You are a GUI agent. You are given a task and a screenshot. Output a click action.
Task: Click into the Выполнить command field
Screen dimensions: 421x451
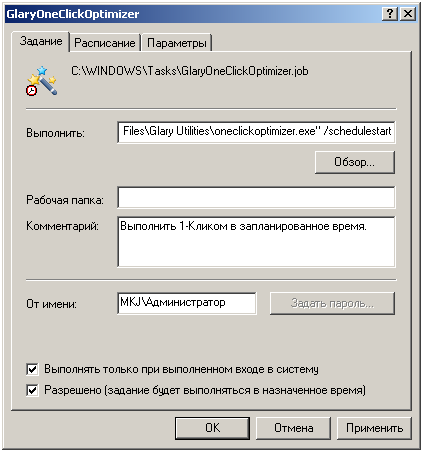click(256, 132)
